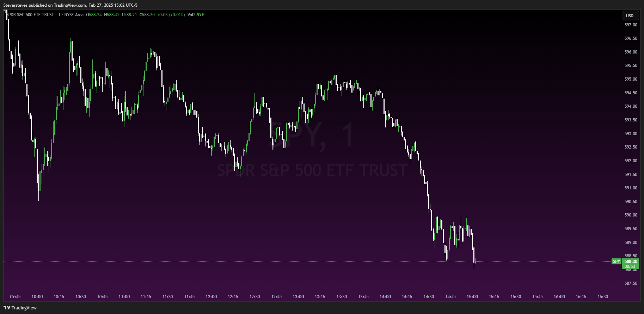Click the 593.00 price axis label
The width and height of the screenshot is (644, 314).
click(x=631, y=134)
